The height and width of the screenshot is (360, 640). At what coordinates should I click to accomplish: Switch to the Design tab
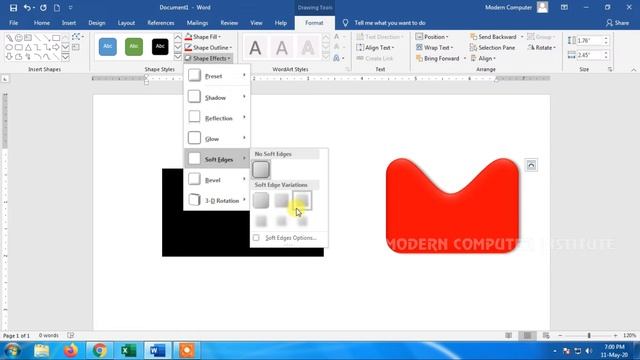click(x=97, y=23)
